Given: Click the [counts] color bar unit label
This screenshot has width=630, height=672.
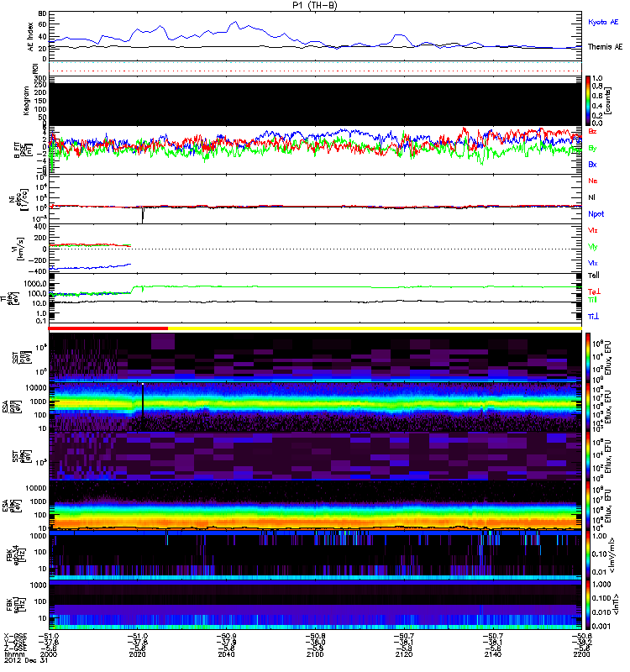Looking at the screenshot, I should pos(608,101).
